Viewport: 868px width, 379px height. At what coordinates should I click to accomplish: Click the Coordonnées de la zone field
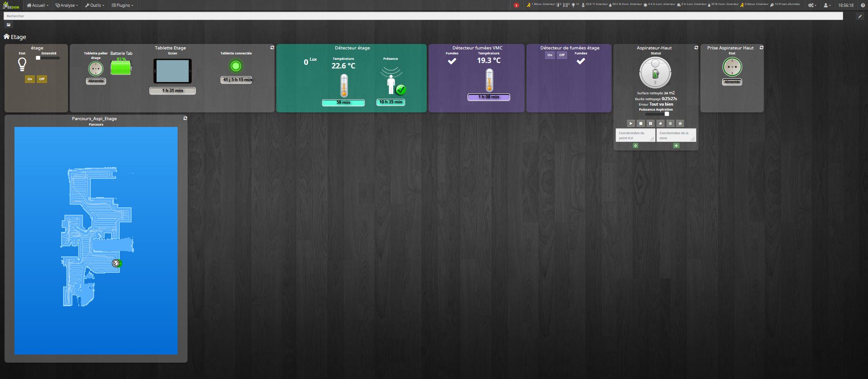pyautogui.click(x=676, y=135)
